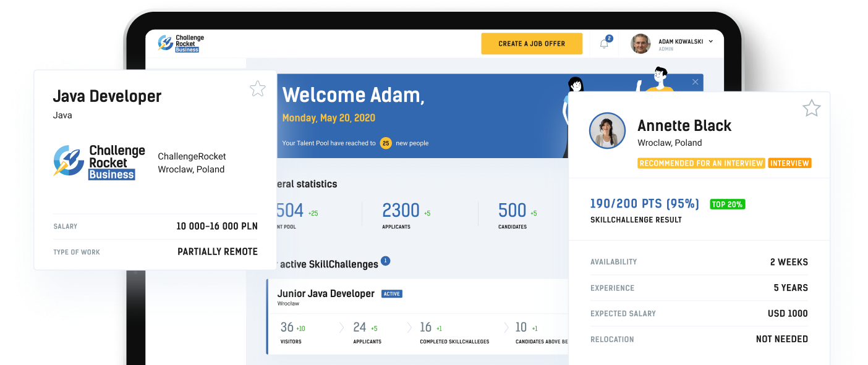Click the Recommended for an Interview tag
Image resolution: width=868 pixels, height=365 pixels.
coord(701,163)
